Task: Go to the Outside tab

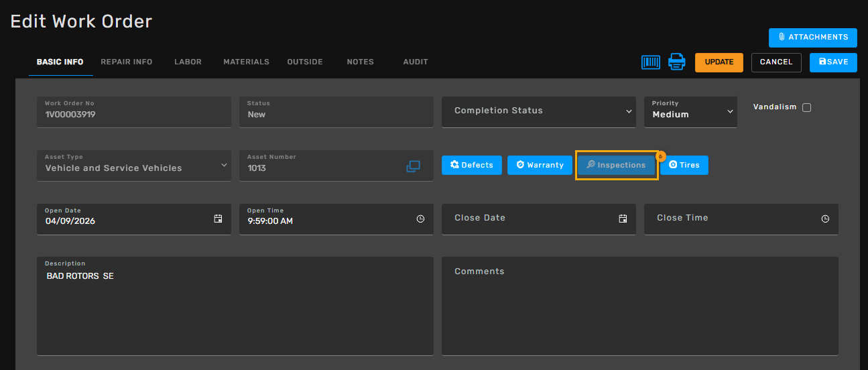Action: (x=305, y=62)
